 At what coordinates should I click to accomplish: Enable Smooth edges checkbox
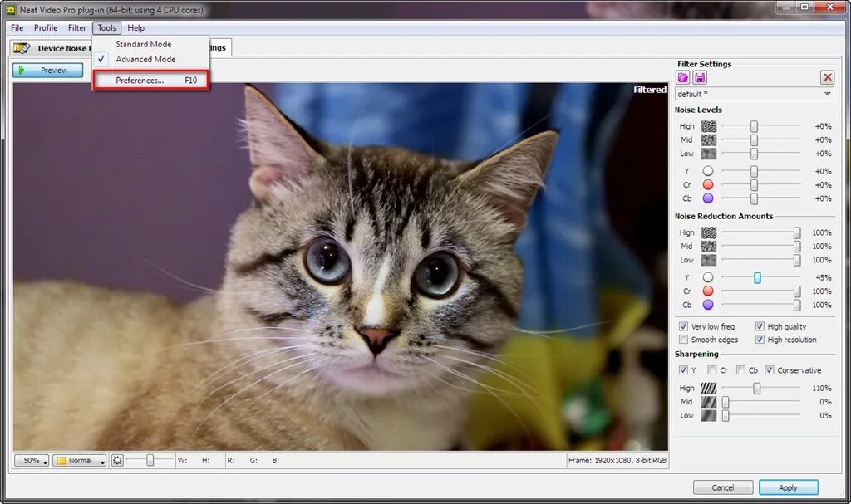point(683,340)
